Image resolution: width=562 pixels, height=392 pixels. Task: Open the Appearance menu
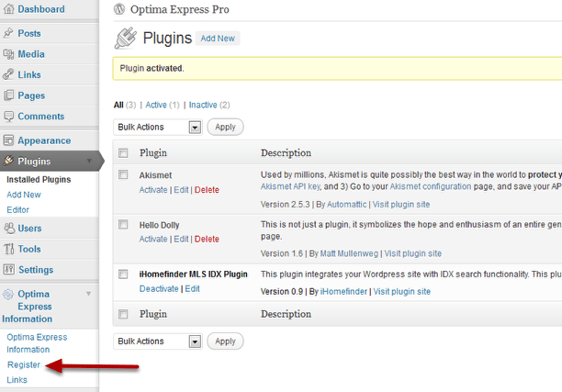(x=44, y=140)
